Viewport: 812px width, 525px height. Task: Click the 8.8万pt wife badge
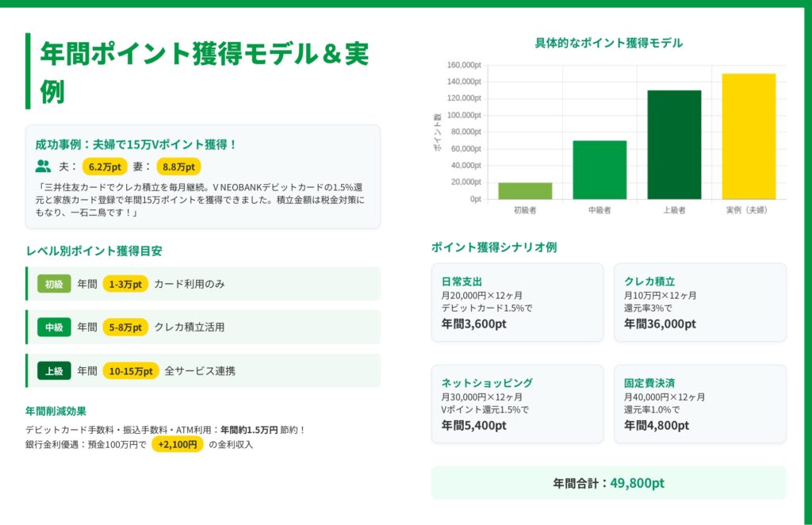(178, 167)
